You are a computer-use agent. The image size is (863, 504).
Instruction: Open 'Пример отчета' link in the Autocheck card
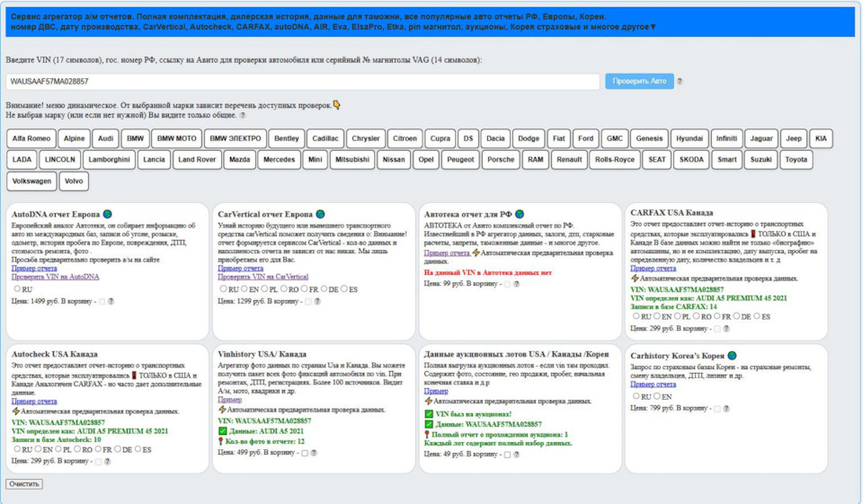[34, 402]
